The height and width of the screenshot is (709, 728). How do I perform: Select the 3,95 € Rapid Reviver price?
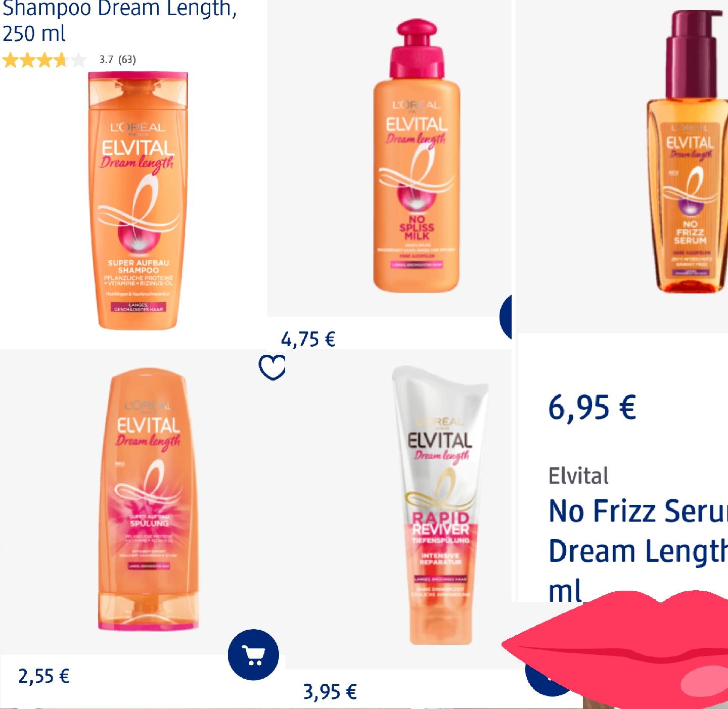(x=330, y=691)
